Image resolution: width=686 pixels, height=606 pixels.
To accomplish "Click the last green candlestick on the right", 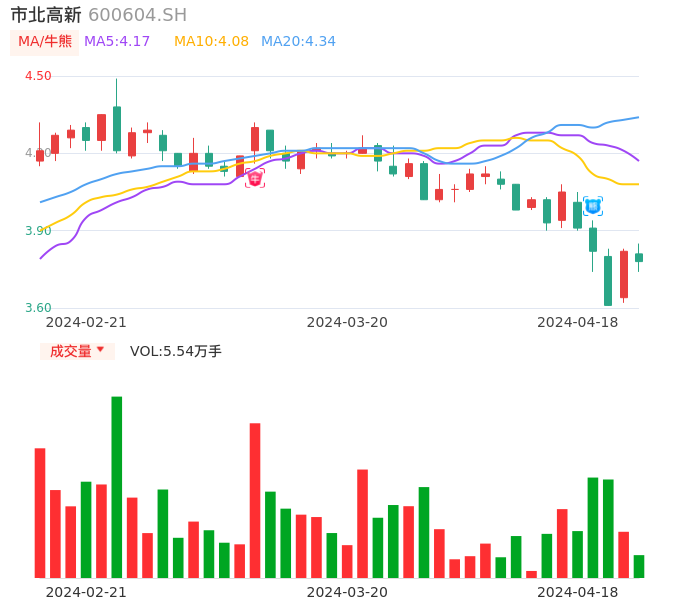I will coord(639,258).
